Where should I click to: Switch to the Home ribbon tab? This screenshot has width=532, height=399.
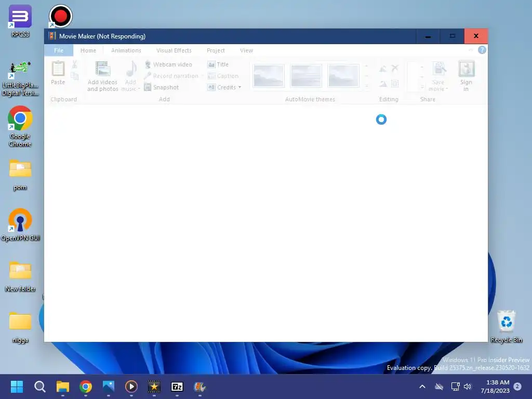(x=88, y=50)
